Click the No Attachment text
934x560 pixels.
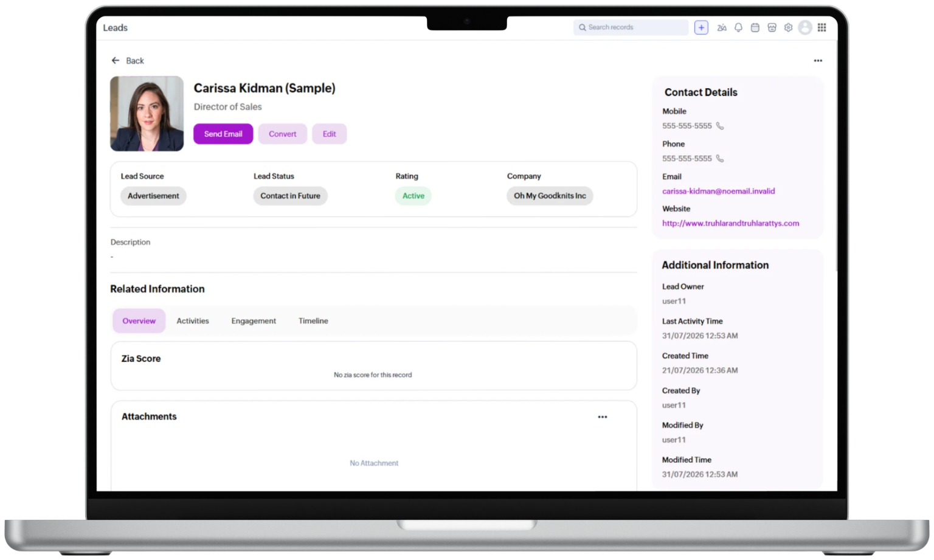[x=374, y=463]
